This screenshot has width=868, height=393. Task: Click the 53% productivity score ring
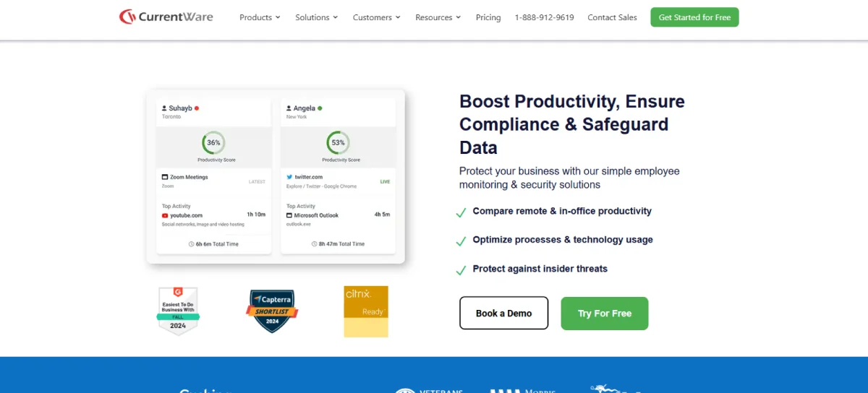coord(338,142)
